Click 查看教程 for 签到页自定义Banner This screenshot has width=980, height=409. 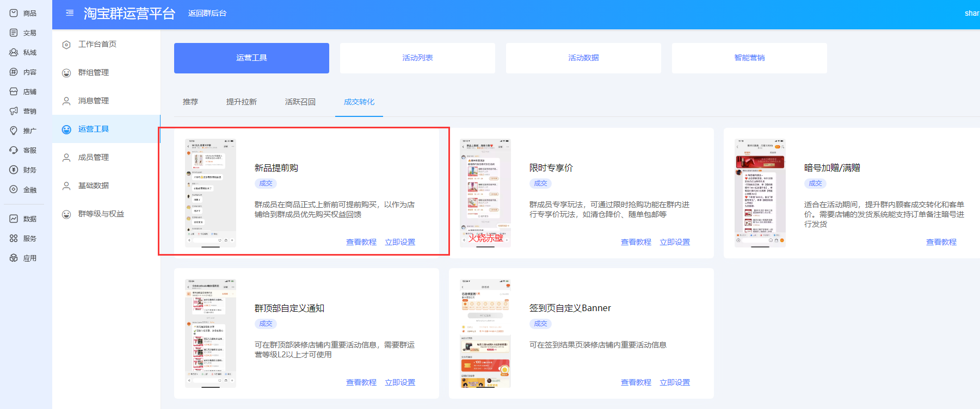pos(636,382)
